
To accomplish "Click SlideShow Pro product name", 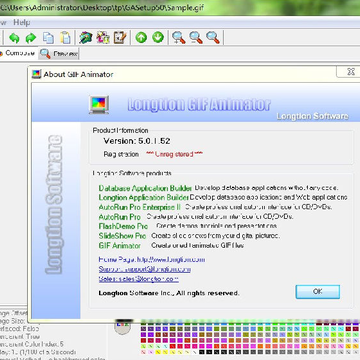I will pyautogui.click(x=122, y=236).
